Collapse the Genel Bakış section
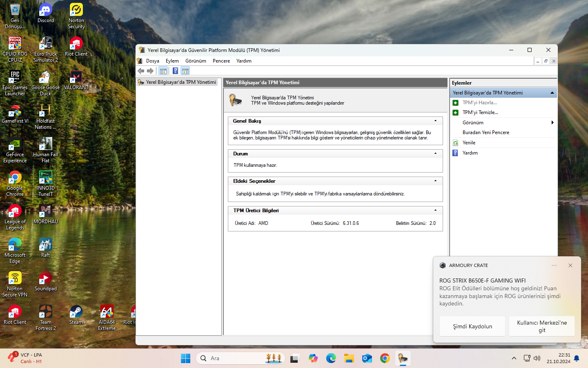This screenshot has height=368, width=588. point(435,121)
